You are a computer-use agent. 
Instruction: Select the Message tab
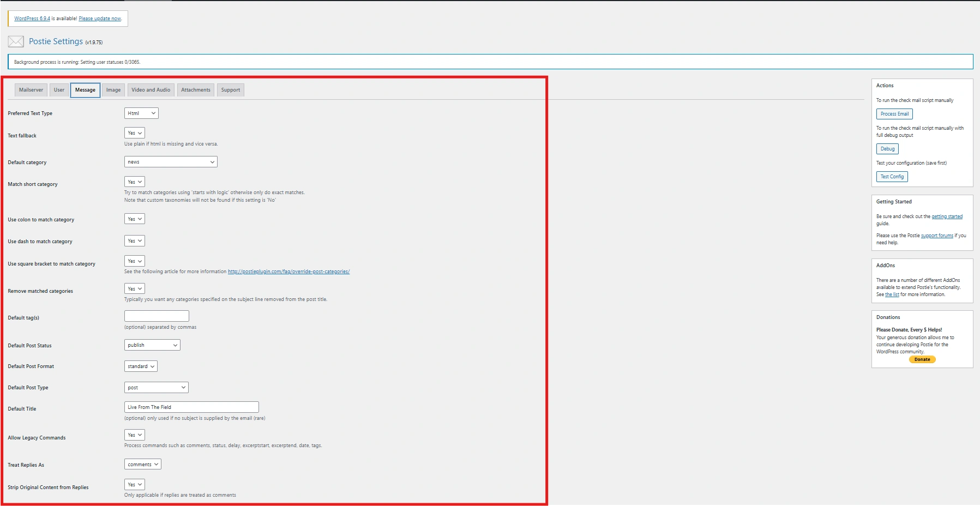point(85,90)
